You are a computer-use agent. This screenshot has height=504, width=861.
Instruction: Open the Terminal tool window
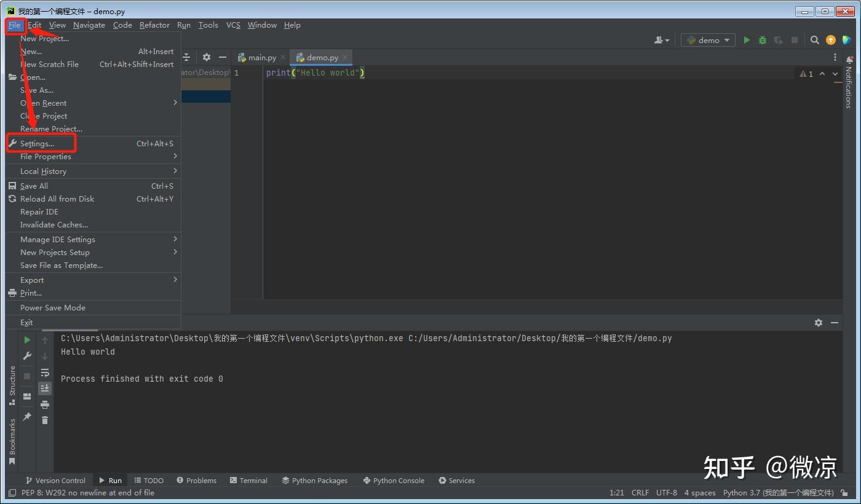click(248, 481)
